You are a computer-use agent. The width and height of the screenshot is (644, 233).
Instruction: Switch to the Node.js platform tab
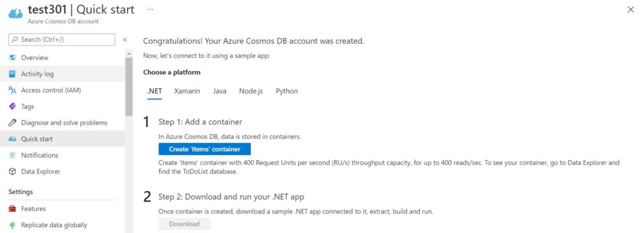251,91
